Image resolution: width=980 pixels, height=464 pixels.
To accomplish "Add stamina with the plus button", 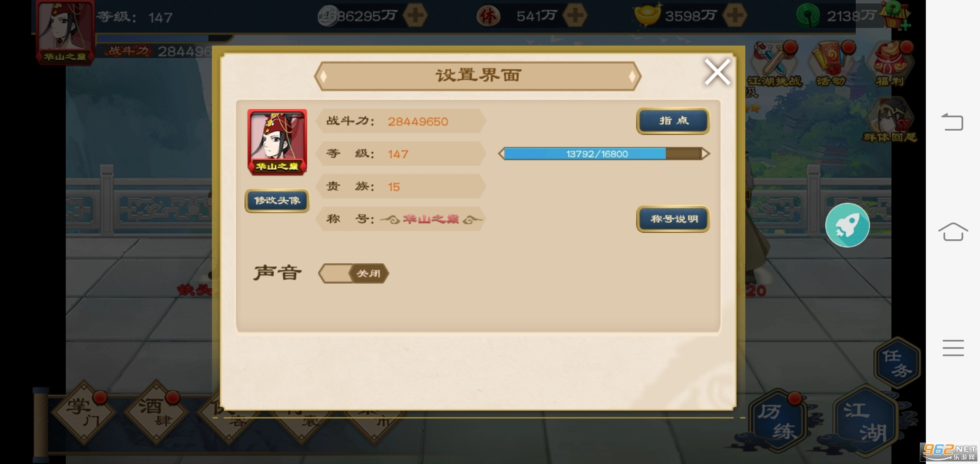I will [575, 15].
